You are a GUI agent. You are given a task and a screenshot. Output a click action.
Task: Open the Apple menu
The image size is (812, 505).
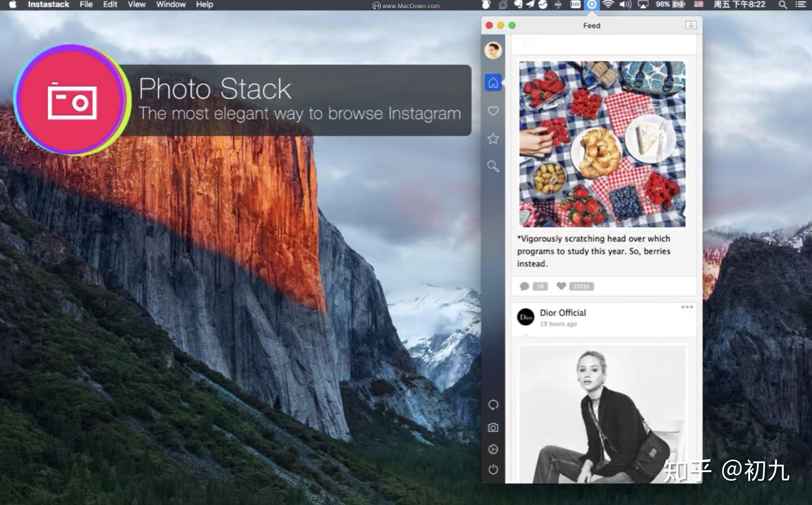click(x=12, y=5)
